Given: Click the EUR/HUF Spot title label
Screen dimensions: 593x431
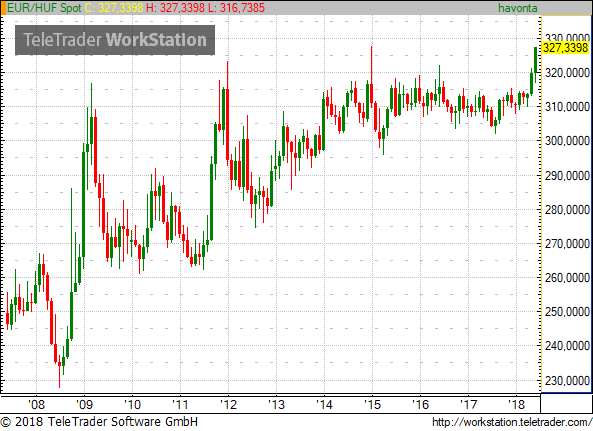Looking at the screenshot, I should coord(44,8).
